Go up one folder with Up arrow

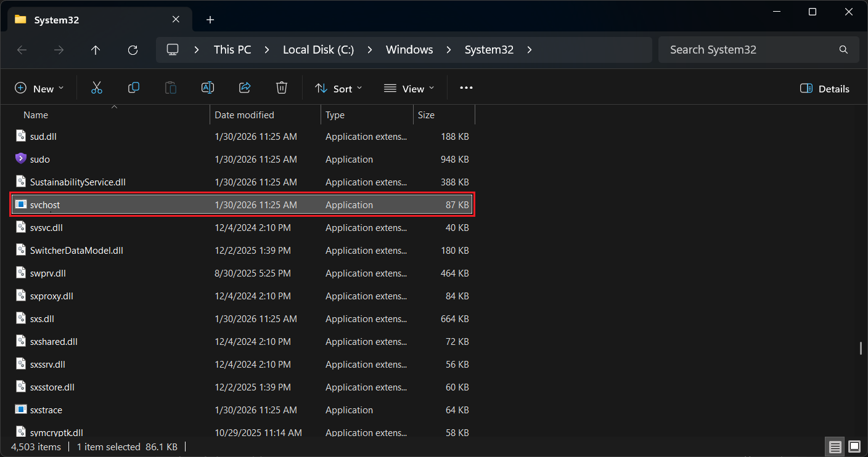(96, 50)
